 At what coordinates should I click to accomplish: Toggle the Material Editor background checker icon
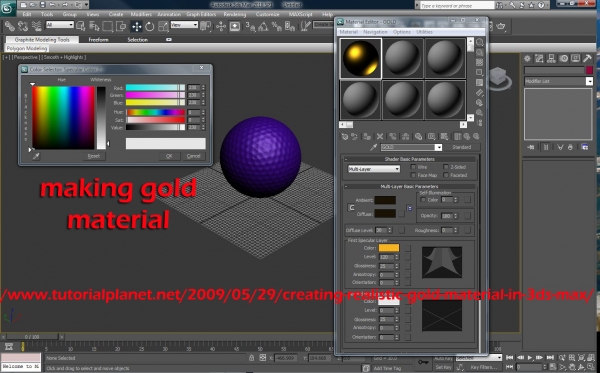point(479,63)
